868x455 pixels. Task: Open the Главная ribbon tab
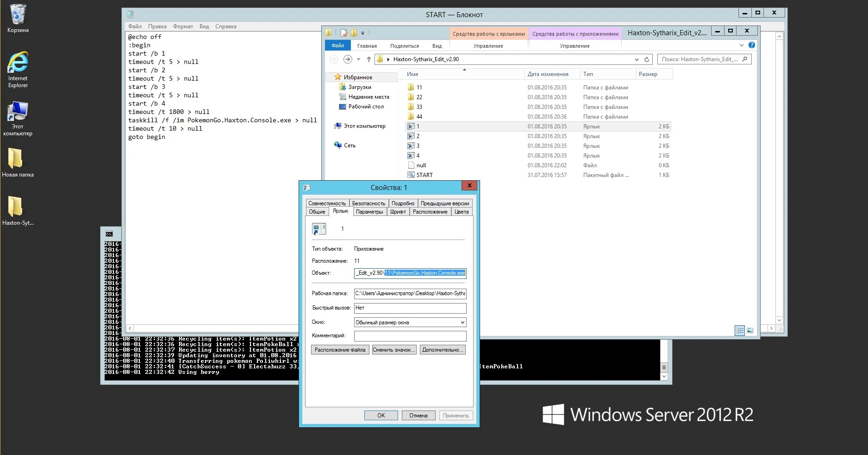tap(367, 46)
